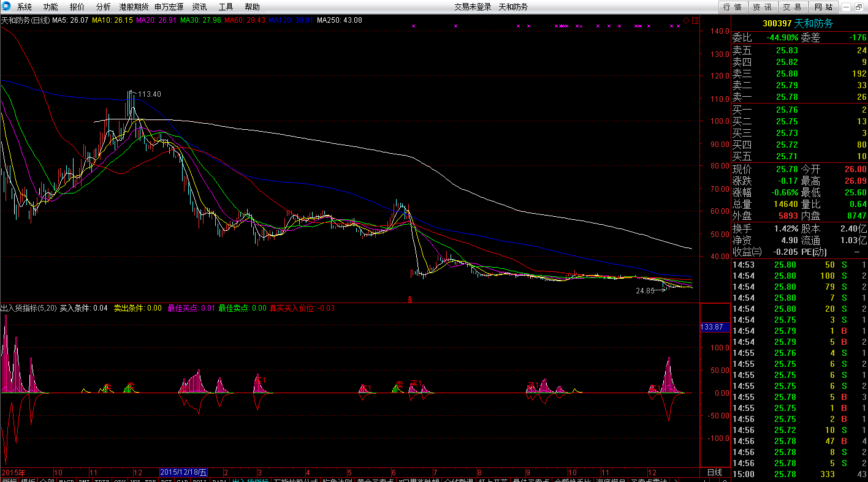The height and width of the screenshot is (482, 868).
Task: Click the 委比 -44.90% value
Action: click(x=766, y=37)
